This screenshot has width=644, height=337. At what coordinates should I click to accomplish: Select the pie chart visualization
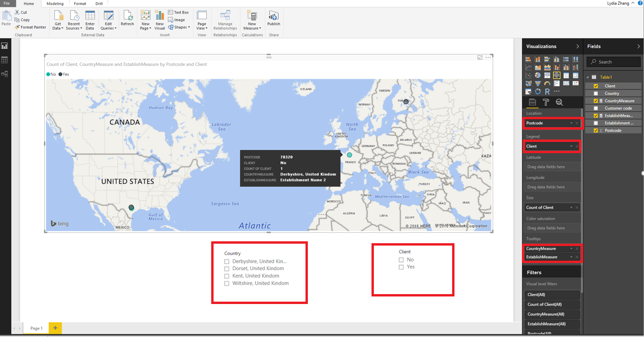[538, 75]
